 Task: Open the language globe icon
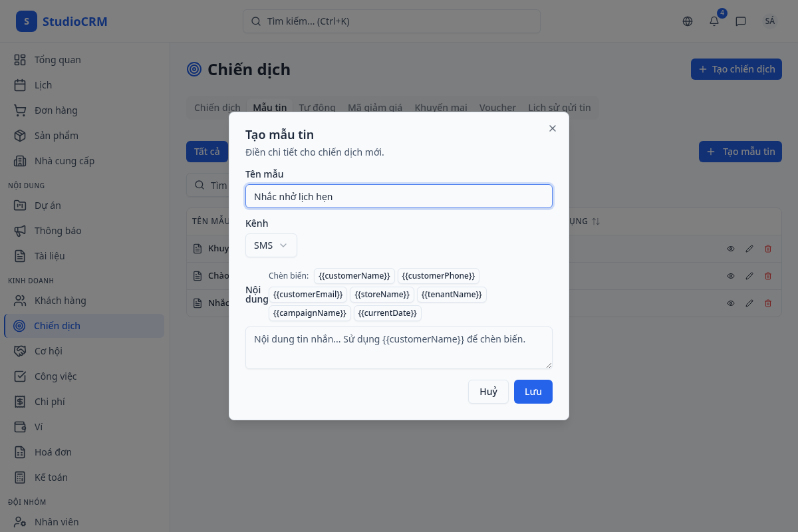coord(688,21)
